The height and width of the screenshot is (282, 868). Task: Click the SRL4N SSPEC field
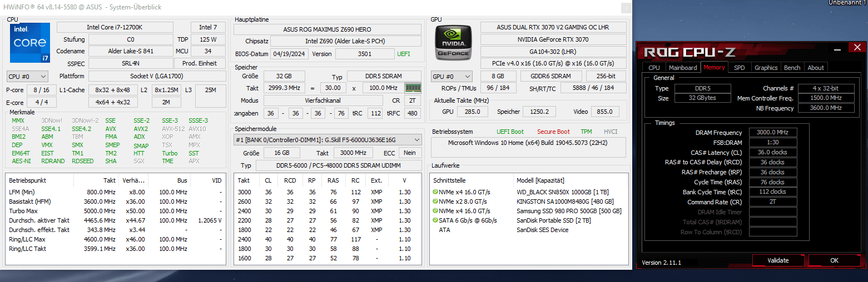tap(130, 63)
